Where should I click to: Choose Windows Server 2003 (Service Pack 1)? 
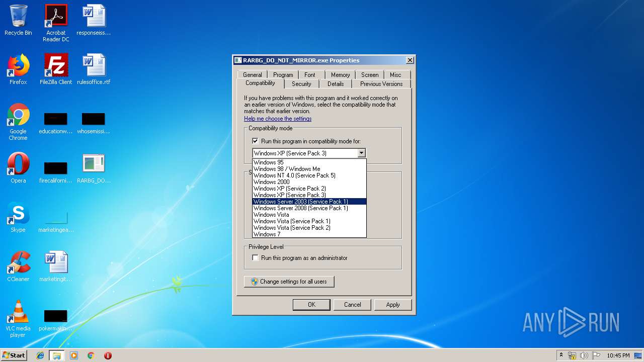[x=309, y=202]
